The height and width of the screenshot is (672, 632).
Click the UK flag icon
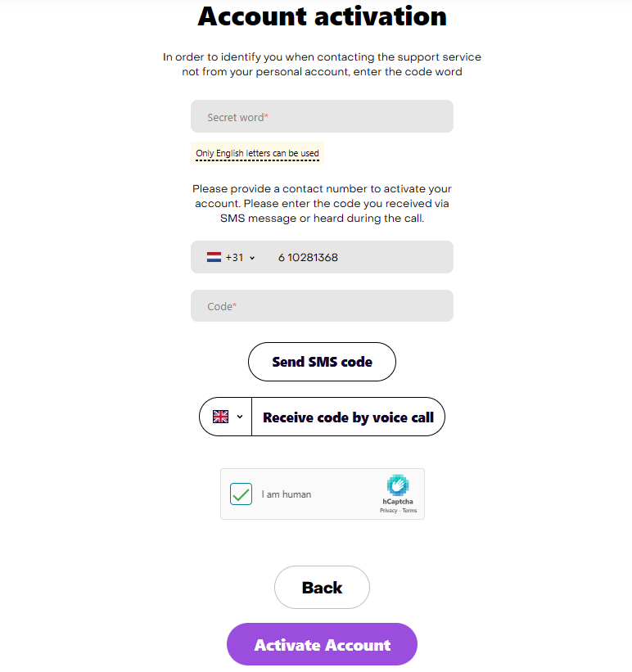pos(221,417)
